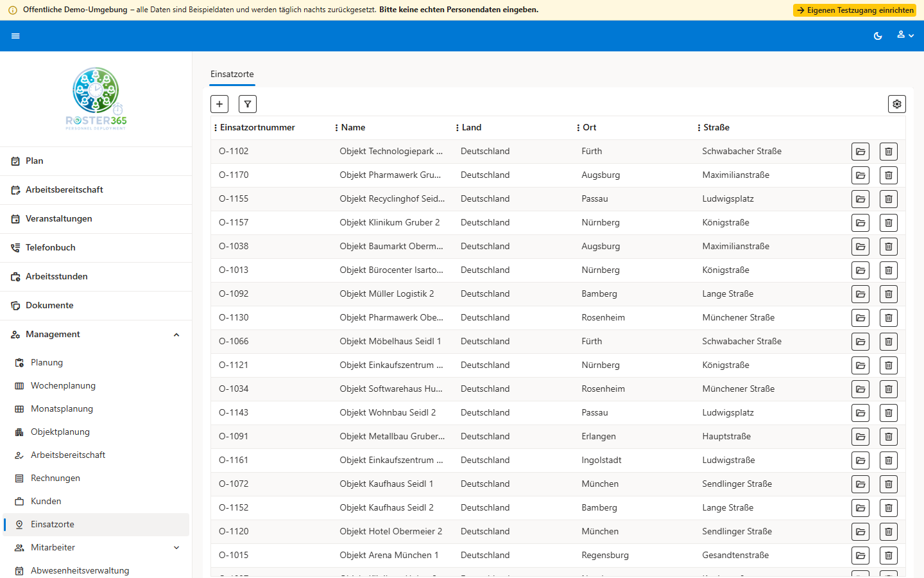
Task: Delete record O-1157
Action: (x=889, y=223)
